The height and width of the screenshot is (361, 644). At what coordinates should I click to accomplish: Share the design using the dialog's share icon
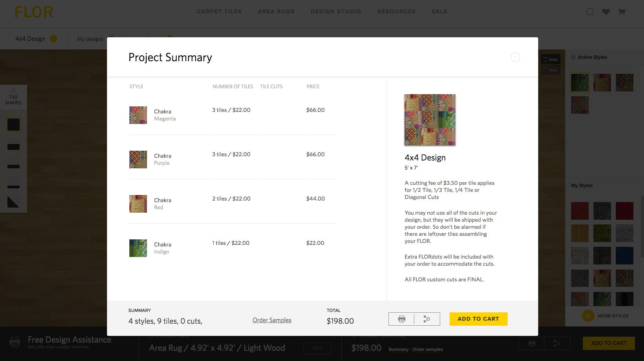(427, 319)
